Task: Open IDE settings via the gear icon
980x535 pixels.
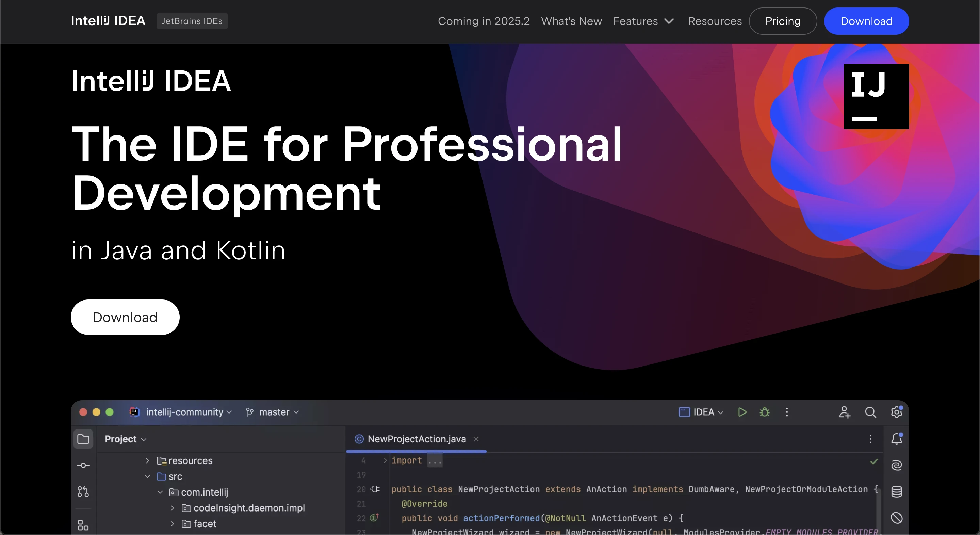Action: point(897,412)
